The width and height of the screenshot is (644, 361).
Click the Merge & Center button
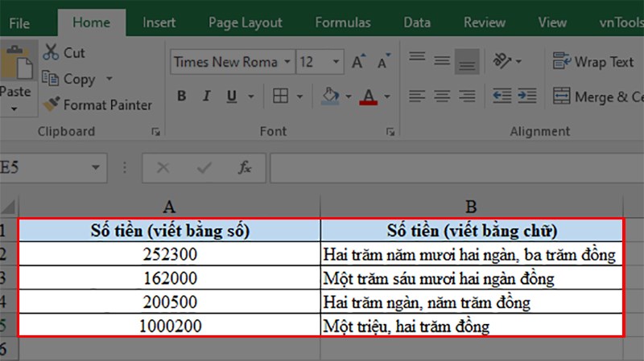click(600, 96)
